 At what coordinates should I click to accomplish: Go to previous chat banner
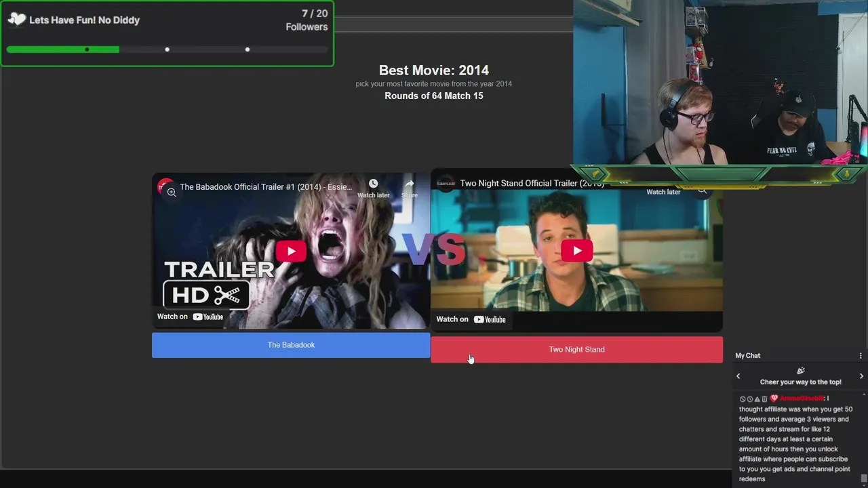pyautogui.click(x=738, y=376)
